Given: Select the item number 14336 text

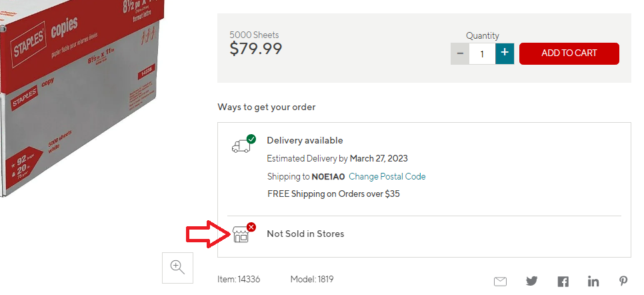Looking at the screenshot, I should [x=239, y=280].
